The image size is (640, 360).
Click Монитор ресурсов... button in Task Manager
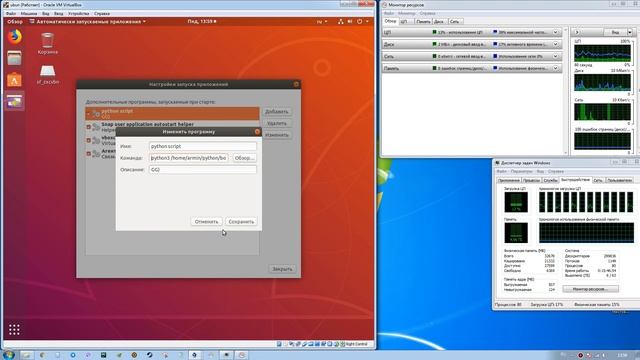click(590, 289)
